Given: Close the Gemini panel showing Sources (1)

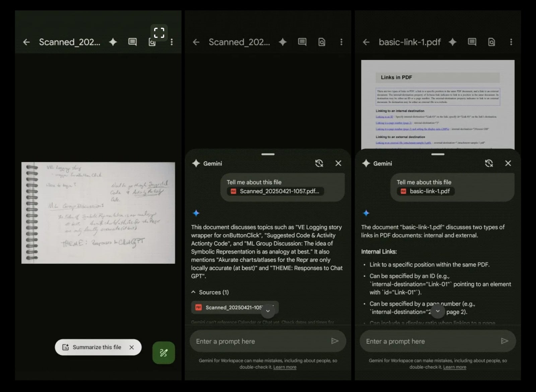Looking at the screenshot, I should (x=338, y=164).
